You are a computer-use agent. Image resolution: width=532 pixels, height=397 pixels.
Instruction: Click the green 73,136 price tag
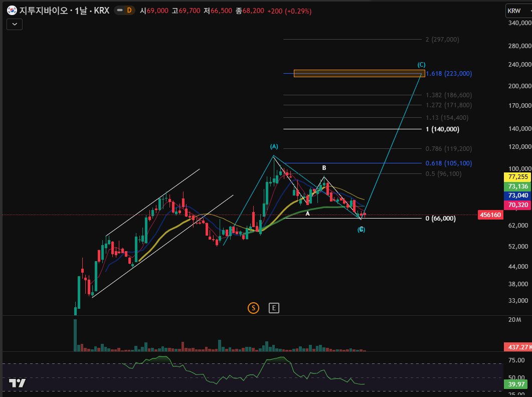[x=518, y=186]
